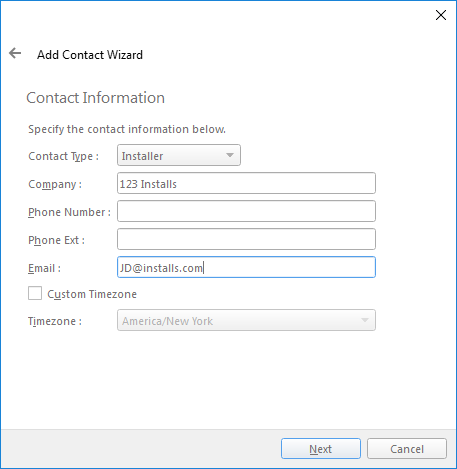Go back using the left arrow icon
This screenshot has height=469, width=457.
[x=15, y=53]
